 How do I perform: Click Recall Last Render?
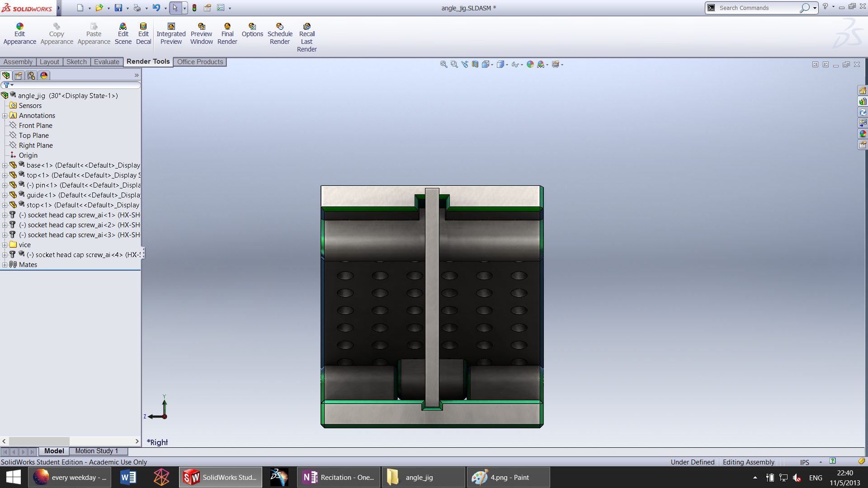point(307,38)
